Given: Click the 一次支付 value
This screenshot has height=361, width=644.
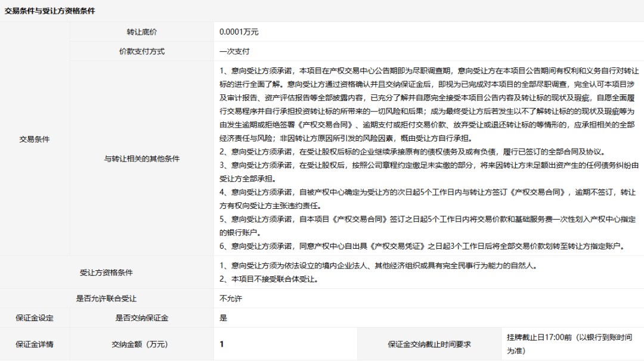Looking at the screenshot, I should [x=234, y=51].
